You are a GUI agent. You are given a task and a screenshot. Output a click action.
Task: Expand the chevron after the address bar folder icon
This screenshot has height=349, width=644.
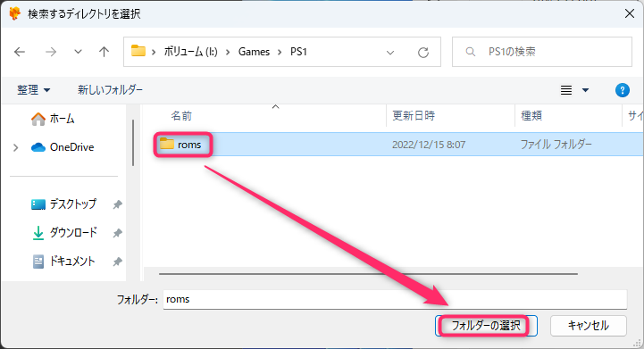(154, 52)
